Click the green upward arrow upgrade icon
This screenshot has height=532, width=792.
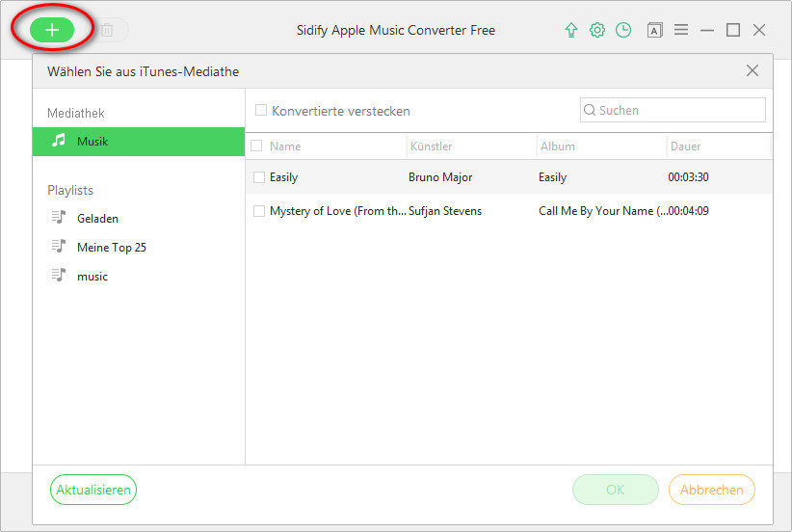coord(570,30)
